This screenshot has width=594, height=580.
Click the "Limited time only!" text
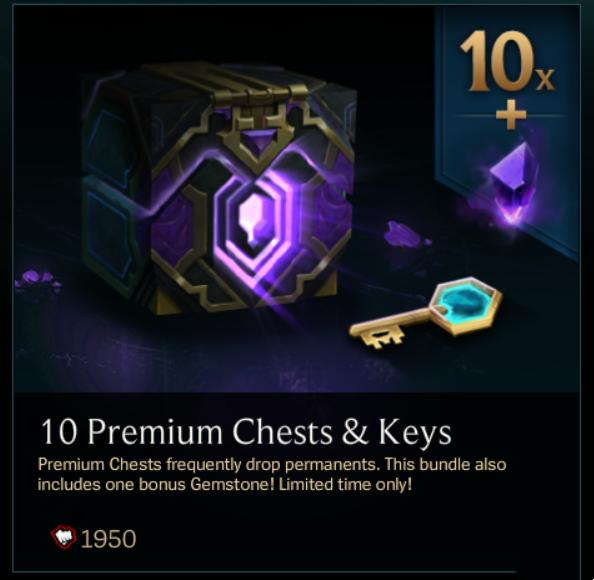pos(345,485)
